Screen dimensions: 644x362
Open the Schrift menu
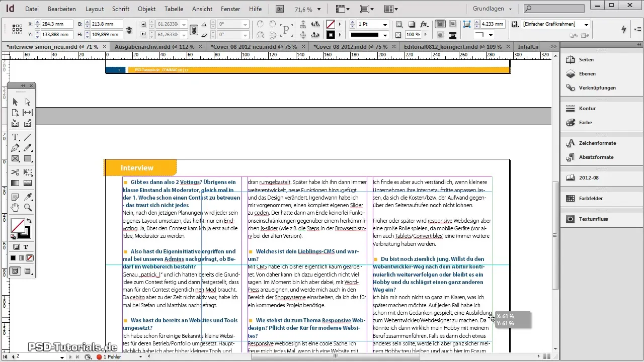121,9
